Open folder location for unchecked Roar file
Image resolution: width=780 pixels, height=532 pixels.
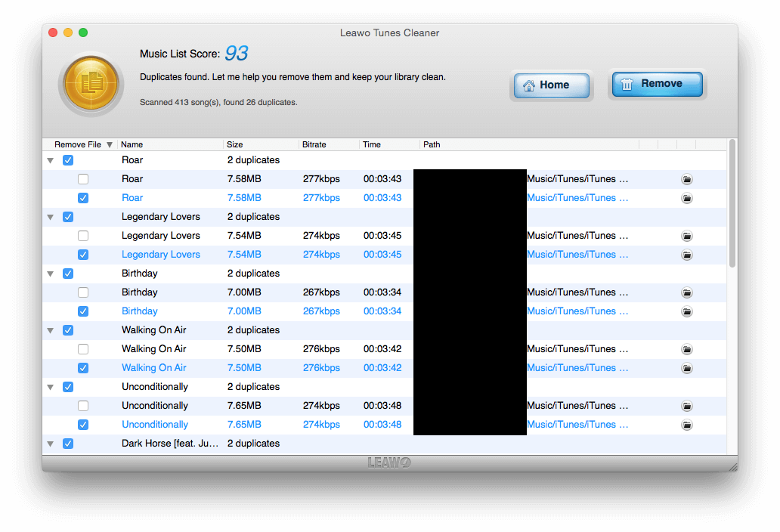[686, 179]
